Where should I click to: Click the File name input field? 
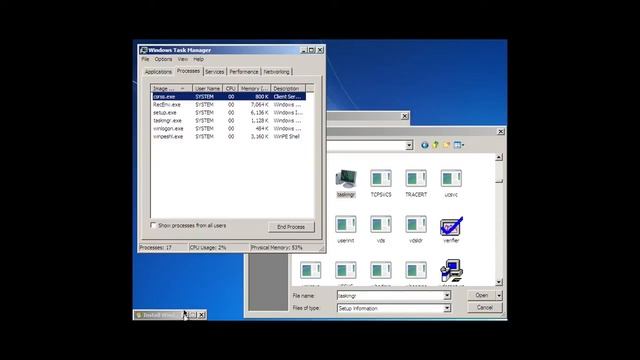[x=390, y=295]
